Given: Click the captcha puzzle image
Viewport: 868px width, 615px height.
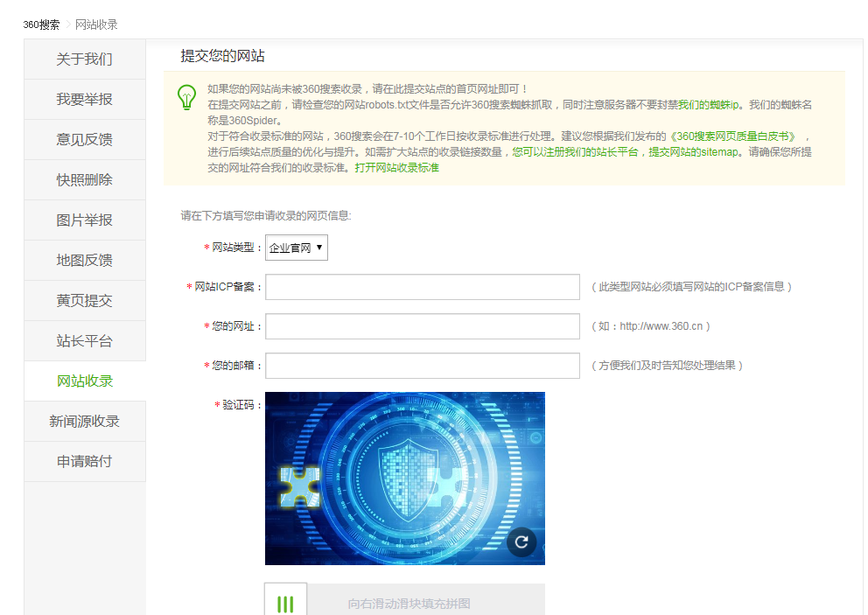Looking at the screenshot, I should point(404,479).
